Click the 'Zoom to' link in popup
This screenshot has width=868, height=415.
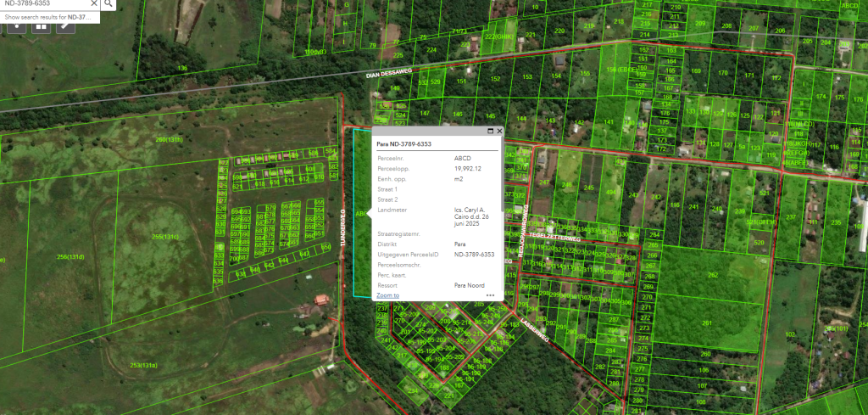(x=387, y=295)
